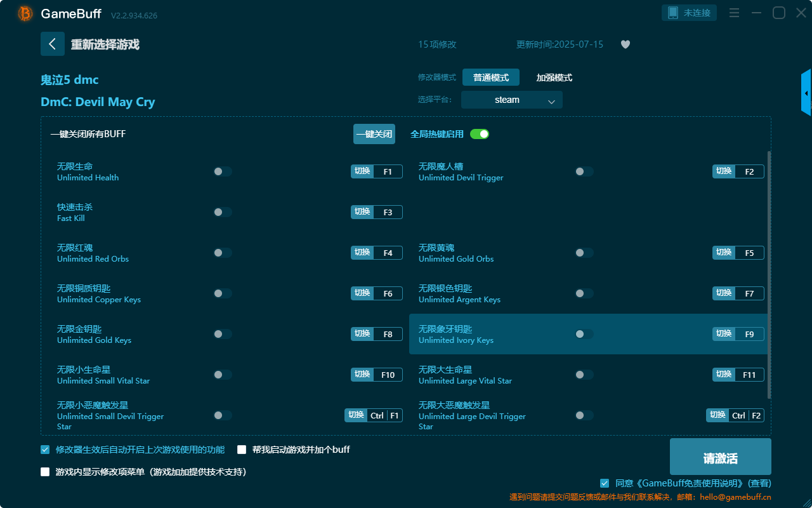Screen dimensions: 812x508
Task: Check 帮我启动游戏并加个buff checkbox
Action: point(242,450)
